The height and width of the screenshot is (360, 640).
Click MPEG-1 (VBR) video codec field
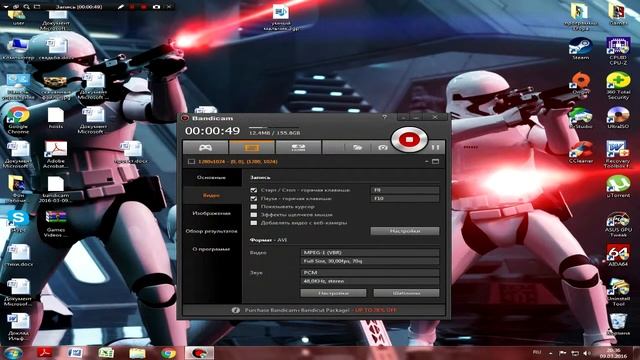pyautogui.click(x=370, y=253)
